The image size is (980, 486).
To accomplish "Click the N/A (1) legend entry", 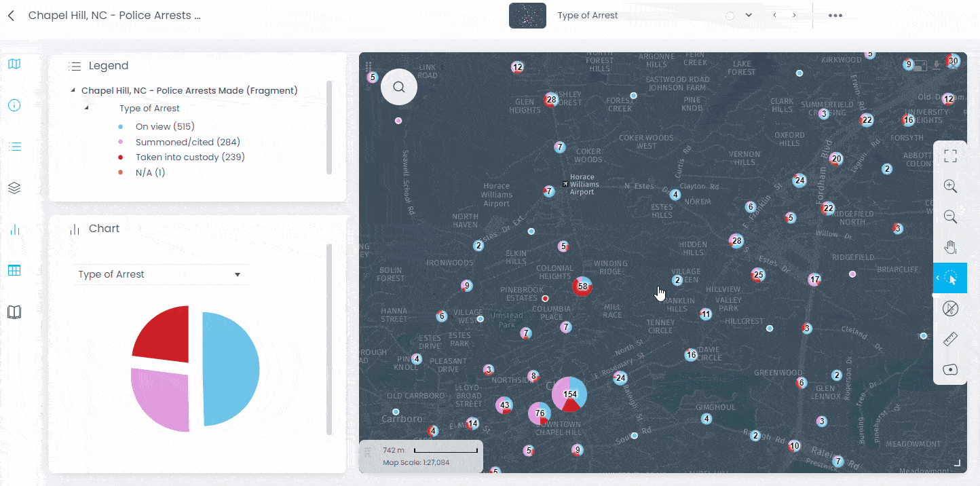I will [x=150, y=172].
